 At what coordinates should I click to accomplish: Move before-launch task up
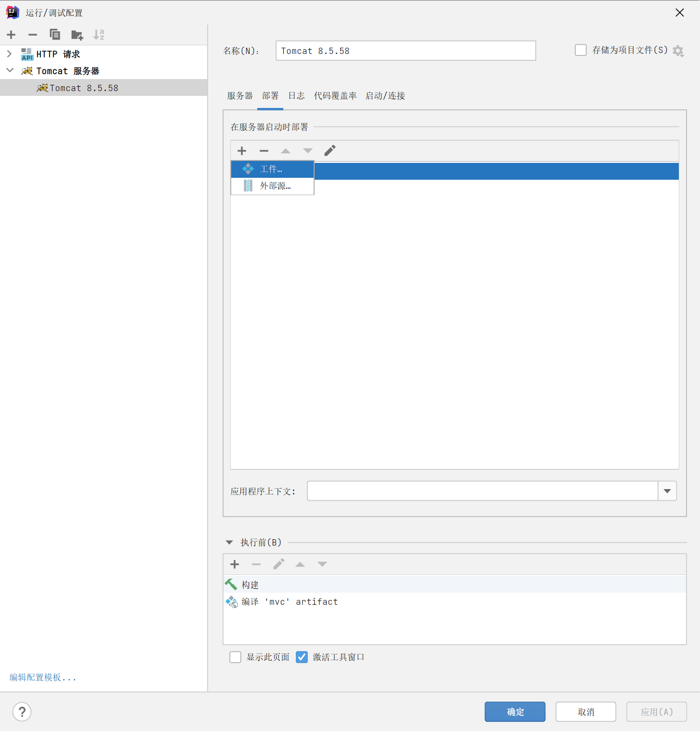click(300, 564)
